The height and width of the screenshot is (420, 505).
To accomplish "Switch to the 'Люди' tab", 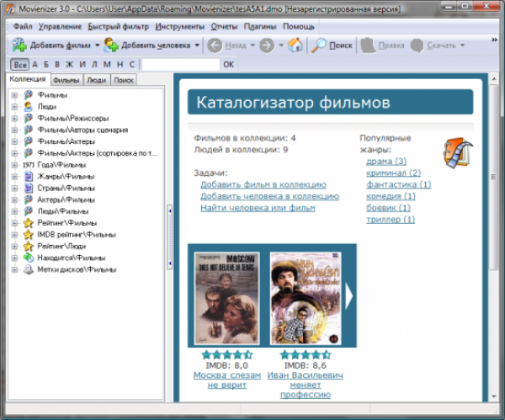I will (x=96, y=80).
